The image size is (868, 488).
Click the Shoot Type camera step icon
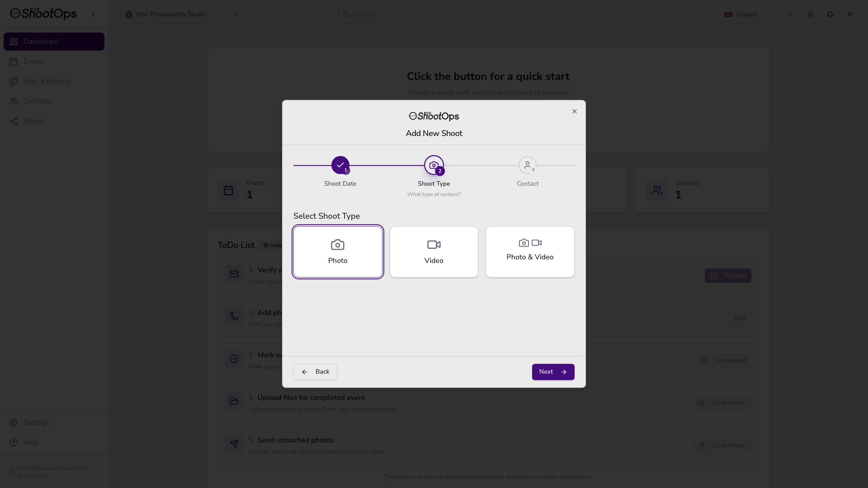tap(434, 165)
